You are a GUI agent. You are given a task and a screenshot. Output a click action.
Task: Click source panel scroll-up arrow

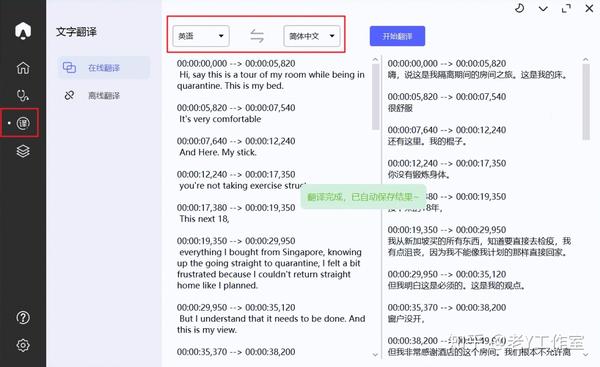click(x=375, y=60)
